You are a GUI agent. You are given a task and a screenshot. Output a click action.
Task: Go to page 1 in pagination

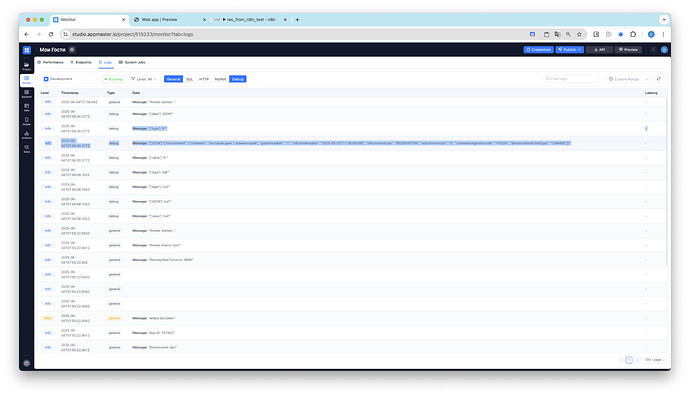coord(629,360)
